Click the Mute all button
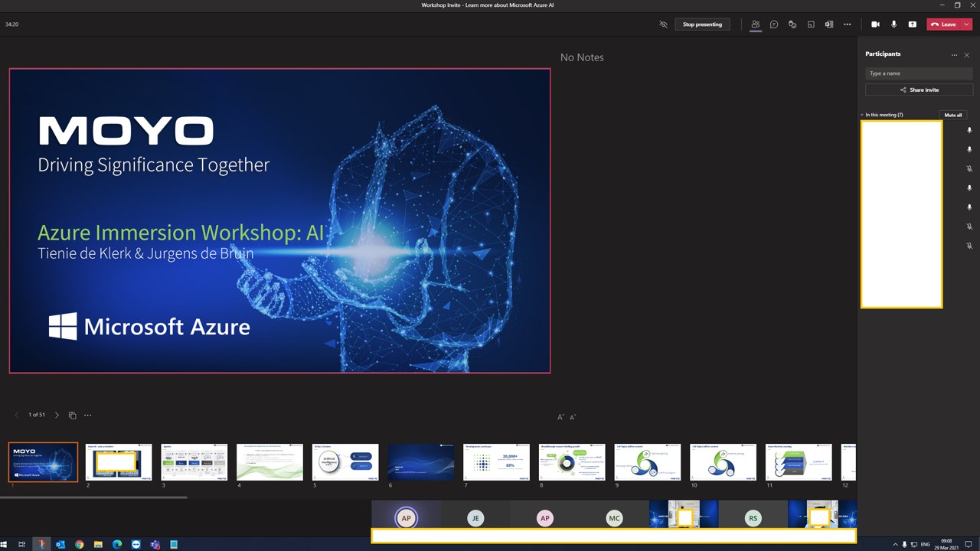Image resolution: width=980 pixels, height=551 pixels. pyautogui.click(x=953, y=115)
